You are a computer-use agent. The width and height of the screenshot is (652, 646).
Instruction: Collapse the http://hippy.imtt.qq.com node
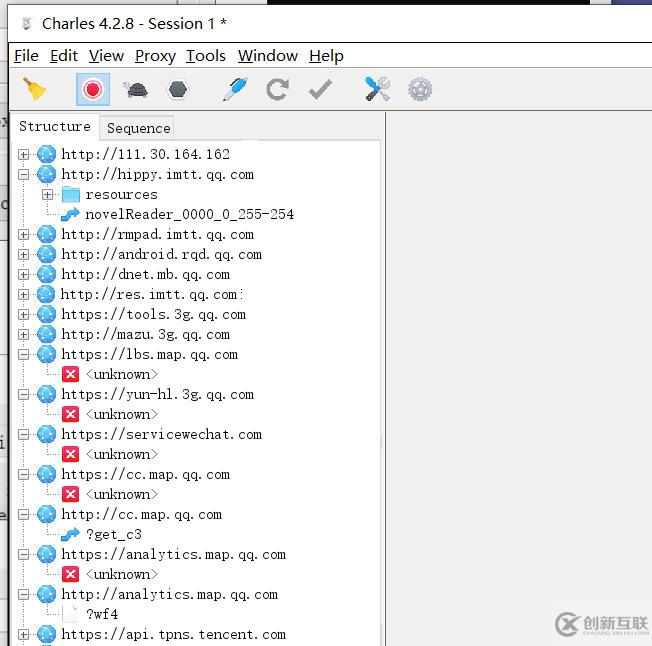tap(24, 175)
